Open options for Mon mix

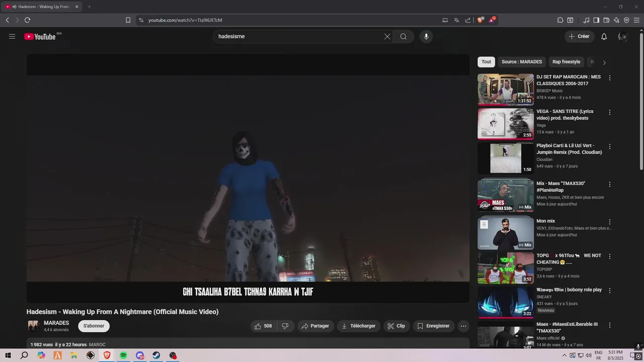point(610,222)
